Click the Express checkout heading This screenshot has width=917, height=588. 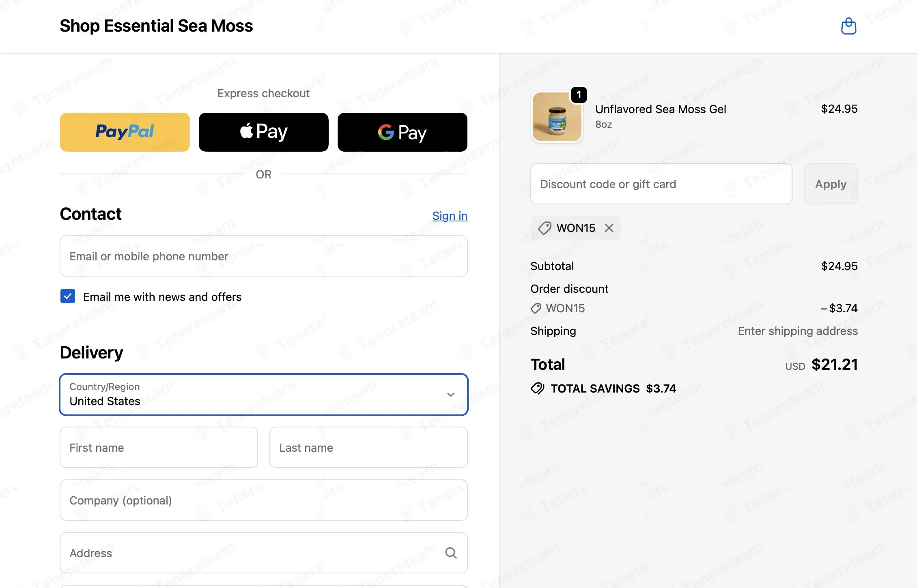click(264, 94)
